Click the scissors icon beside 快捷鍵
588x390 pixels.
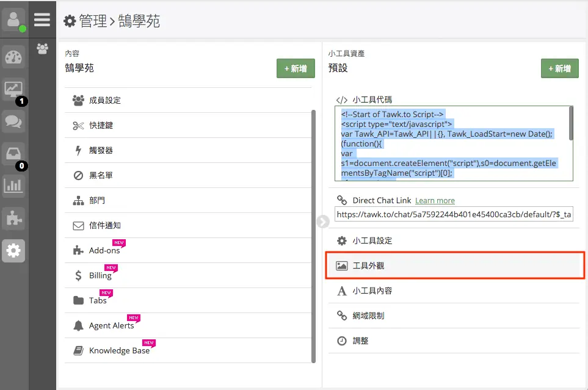point(78,126)
